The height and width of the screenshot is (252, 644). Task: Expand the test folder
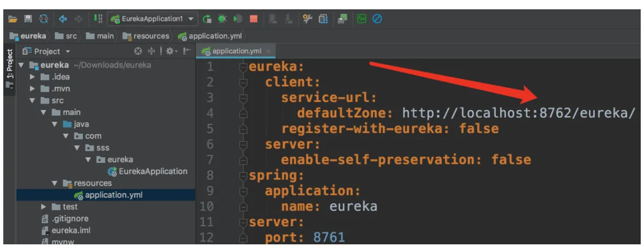point(43,207)
